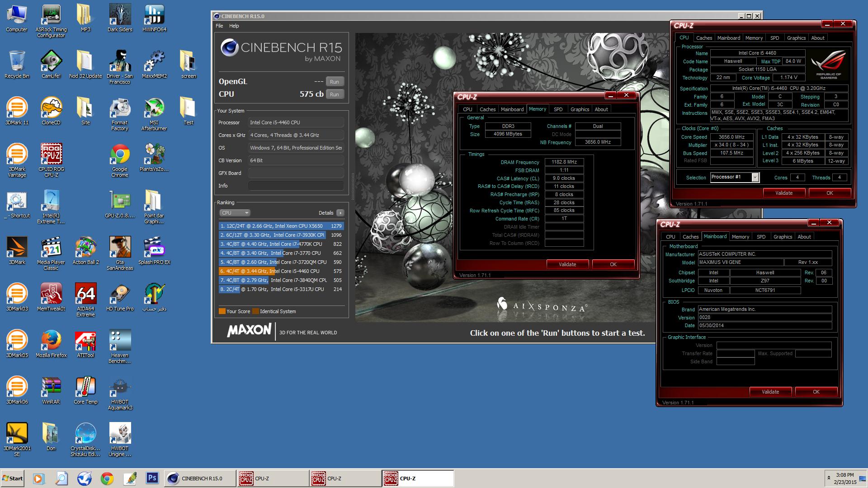Launch the Mozilla Firefox desktop icon
This screenshot has height=488, width=868.
click(51, 344)
